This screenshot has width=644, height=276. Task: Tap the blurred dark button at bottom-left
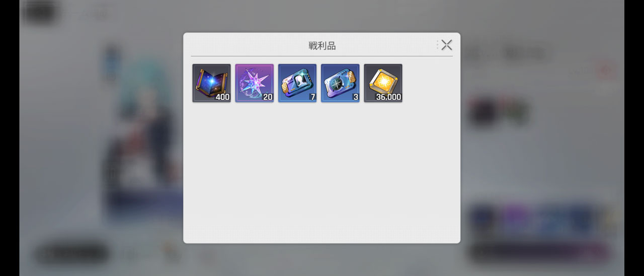72,253
